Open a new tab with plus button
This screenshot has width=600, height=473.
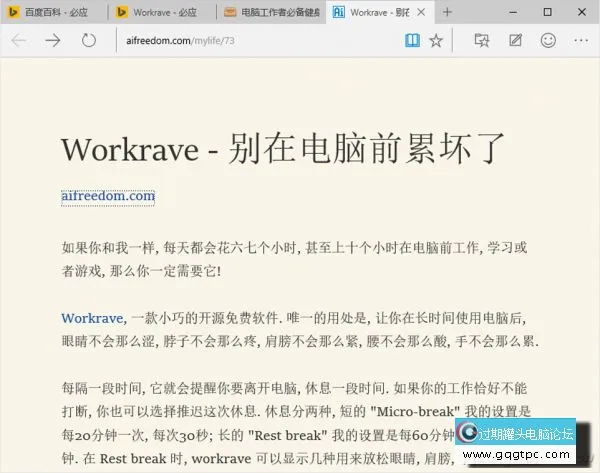tap(447, 12)
